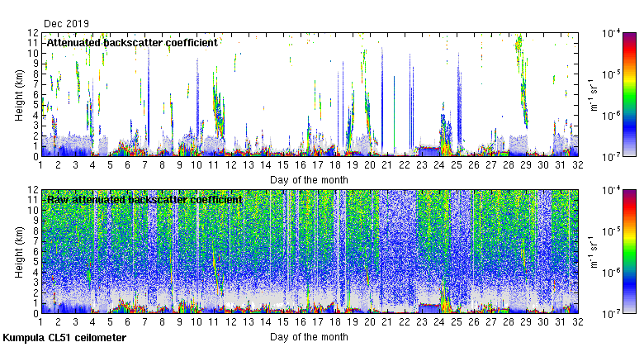The image size is (644, 347).
Task: Click day 24 tick on bottom plot axis
Action: [x=439, y=322]
